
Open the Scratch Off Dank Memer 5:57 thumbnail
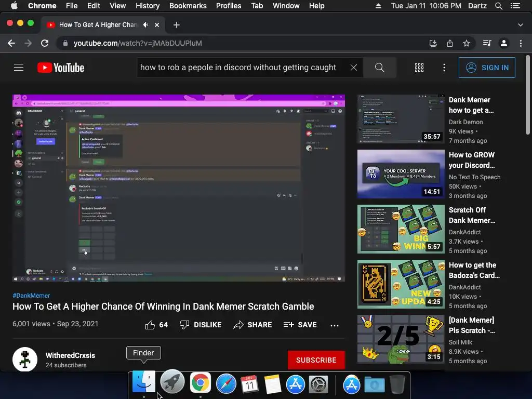click(401, 229)
